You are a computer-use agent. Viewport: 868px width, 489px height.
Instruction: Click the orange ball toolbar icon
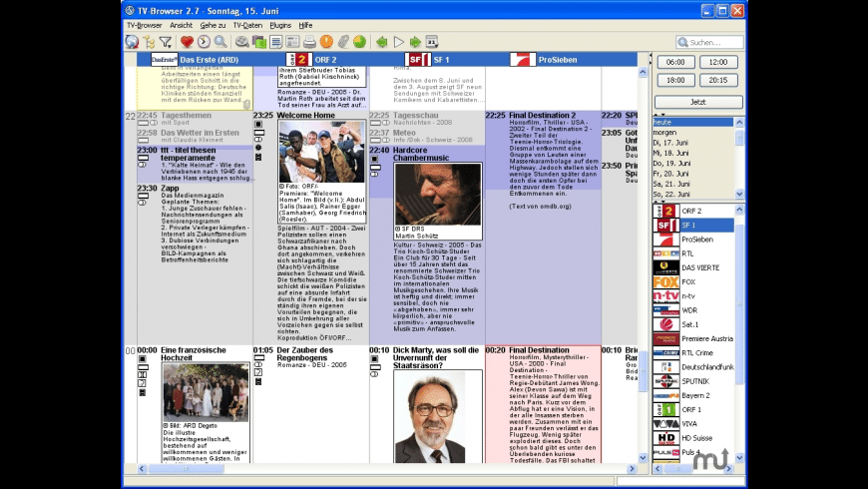point(326,42)
